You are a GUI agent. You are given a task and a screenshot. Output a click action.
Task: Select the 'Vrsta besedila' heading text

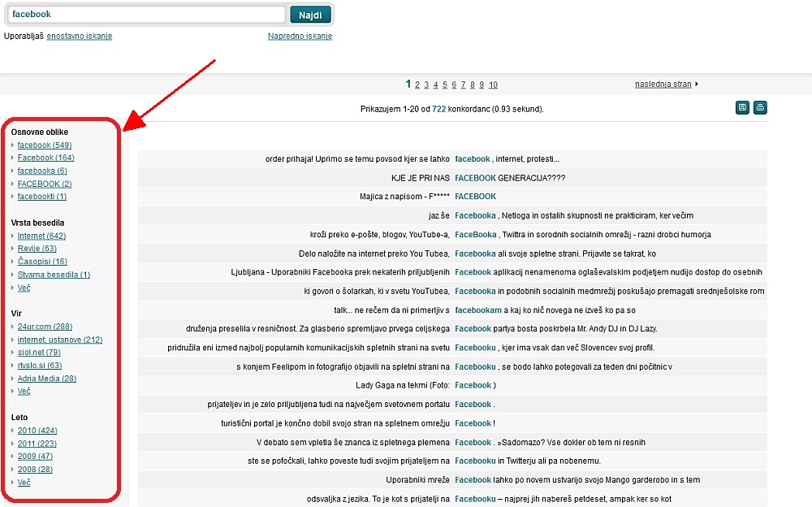point(38,223)
